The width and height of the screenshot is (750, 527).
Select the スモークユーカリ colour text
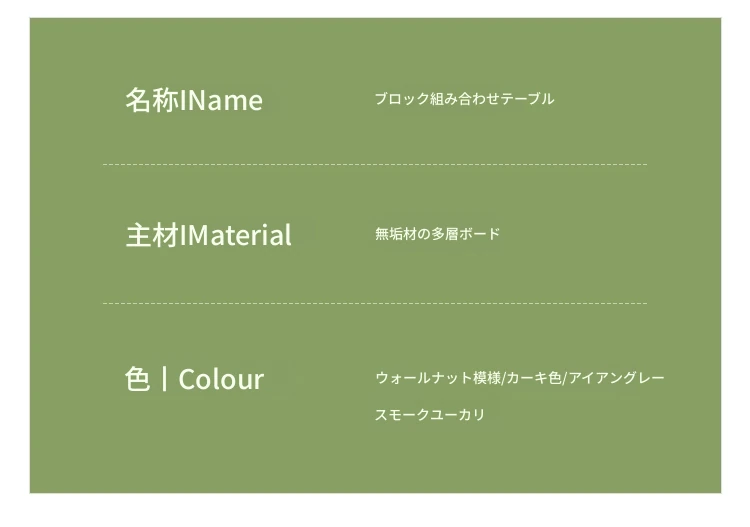pyautogui.click(x=430, y=414)
